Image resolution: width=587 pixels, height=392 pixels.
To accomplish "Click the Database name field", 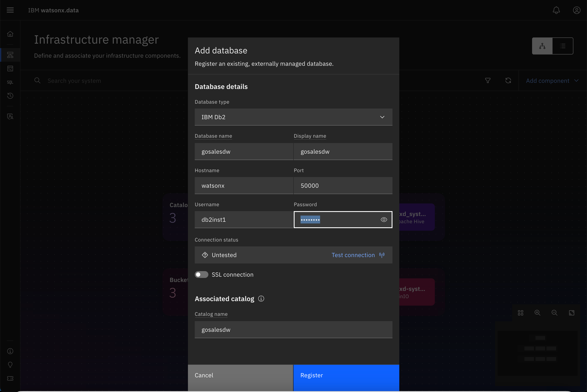I will [x=244, y=152].
